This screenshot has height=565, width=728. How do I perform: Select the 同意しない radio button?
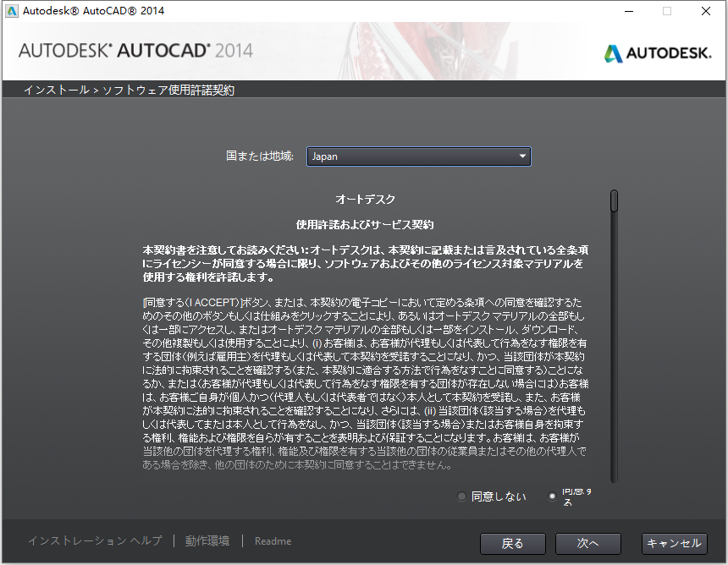click(x=461, y=496)
